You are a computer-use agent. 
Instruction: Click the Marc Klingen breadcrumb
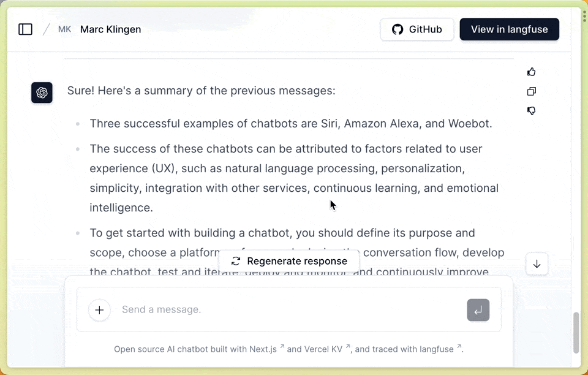pyautogui.click(x=110, y=29)
